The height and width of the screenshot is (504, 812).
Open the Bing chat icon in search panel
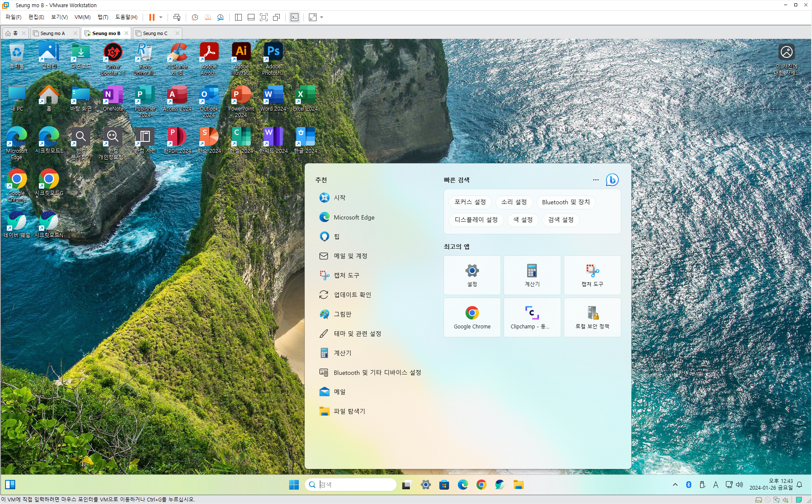(612, 180)
